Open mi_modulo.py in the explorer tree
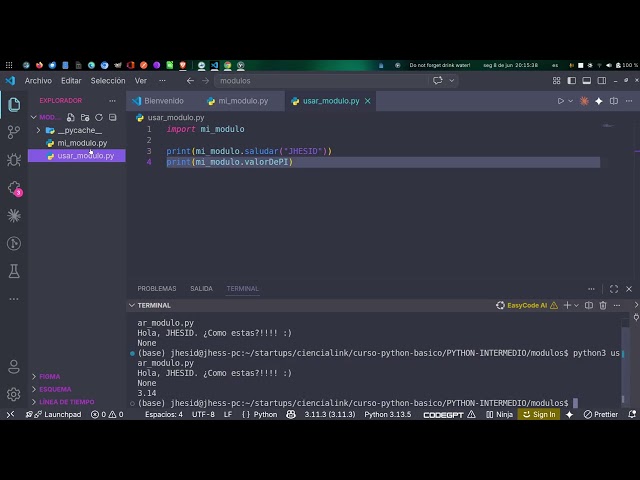 (x=82, y=143)
